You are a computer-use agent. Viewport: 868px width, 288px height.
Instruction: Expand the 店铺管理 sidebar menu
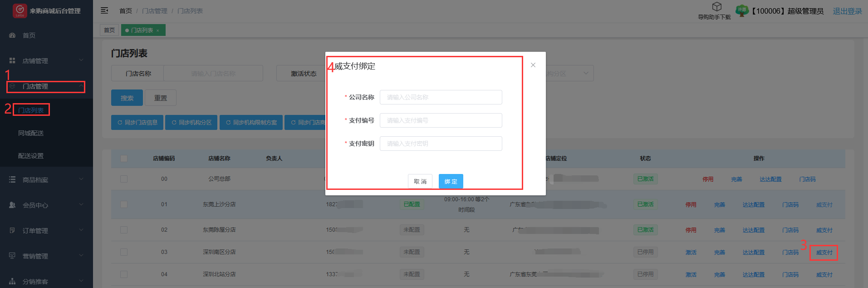tap(45, 60)
